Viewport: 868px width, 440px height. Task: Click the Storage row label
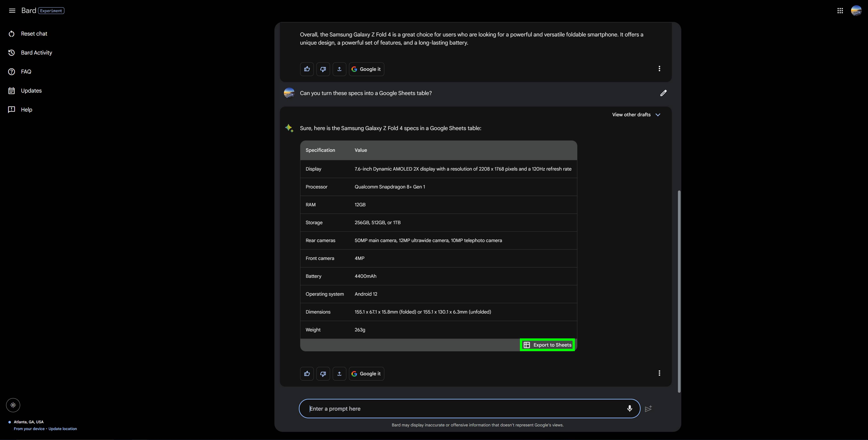(314, 223)
